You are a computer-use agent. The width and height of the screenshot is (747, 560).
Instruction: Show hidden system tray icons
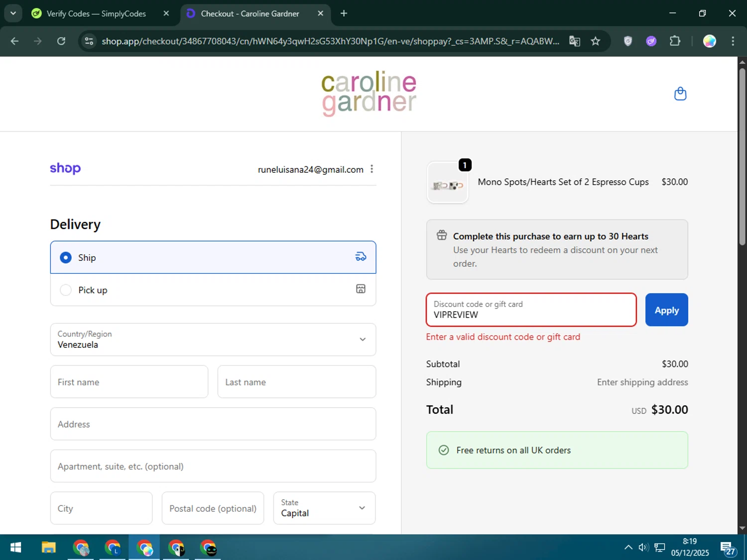pos(628,548)
